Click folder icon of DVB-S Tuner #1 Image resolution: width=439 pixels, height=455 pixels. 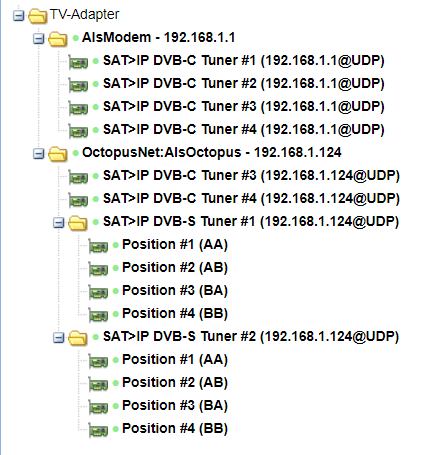[78, 223]
